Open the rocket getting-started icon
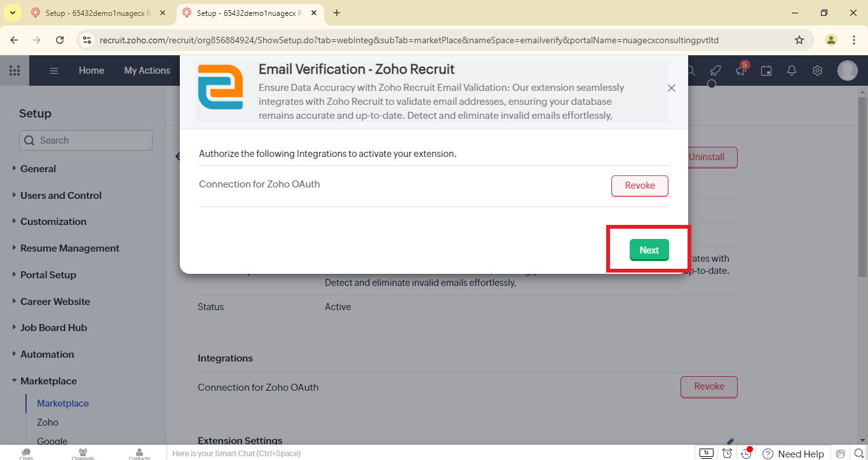The width and height of the screenshot is (868, 460). (x=715, y=71)
